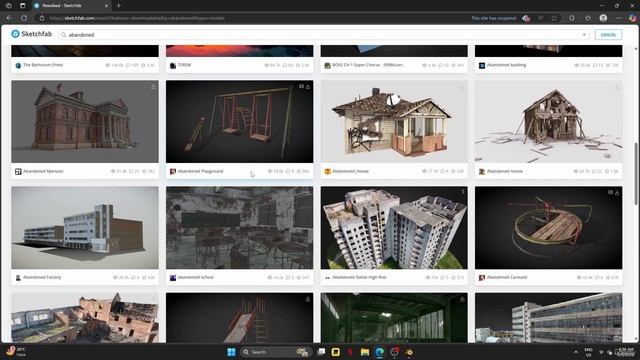Click the Abandoned Carousel title link
The width and height of the screenshot is (640, 360).
[x=507, y=277]
